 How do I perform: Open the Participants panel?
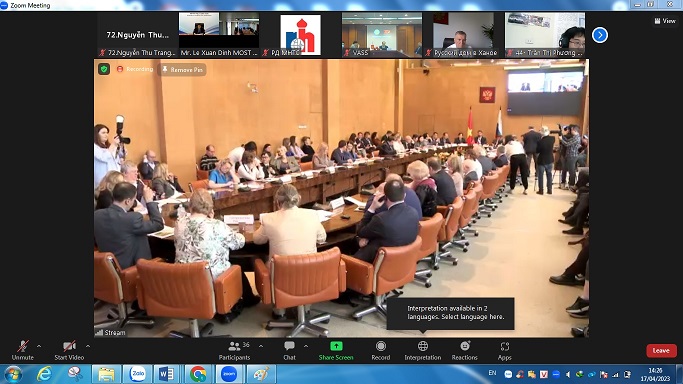tap(234, 350)
